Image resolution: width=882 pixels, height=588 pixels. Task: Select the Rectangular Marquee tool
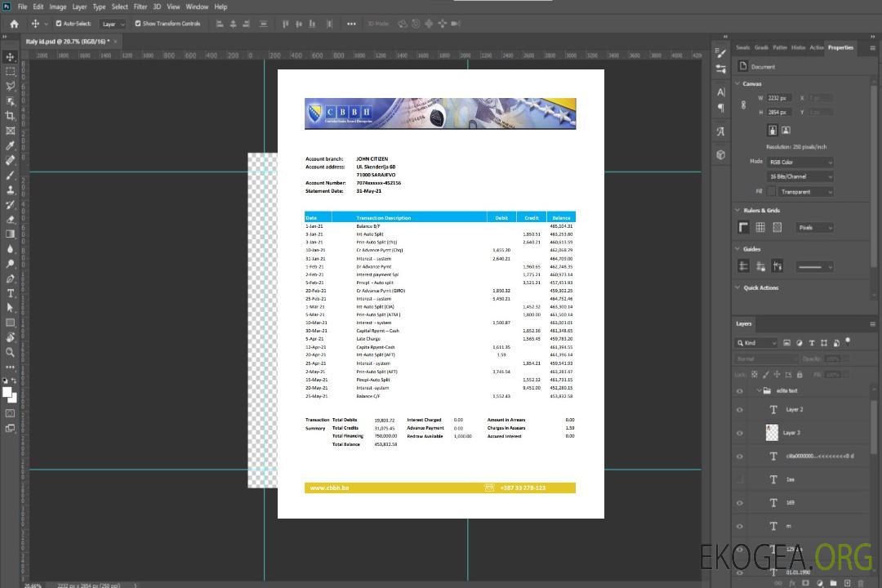coord(10,72)
